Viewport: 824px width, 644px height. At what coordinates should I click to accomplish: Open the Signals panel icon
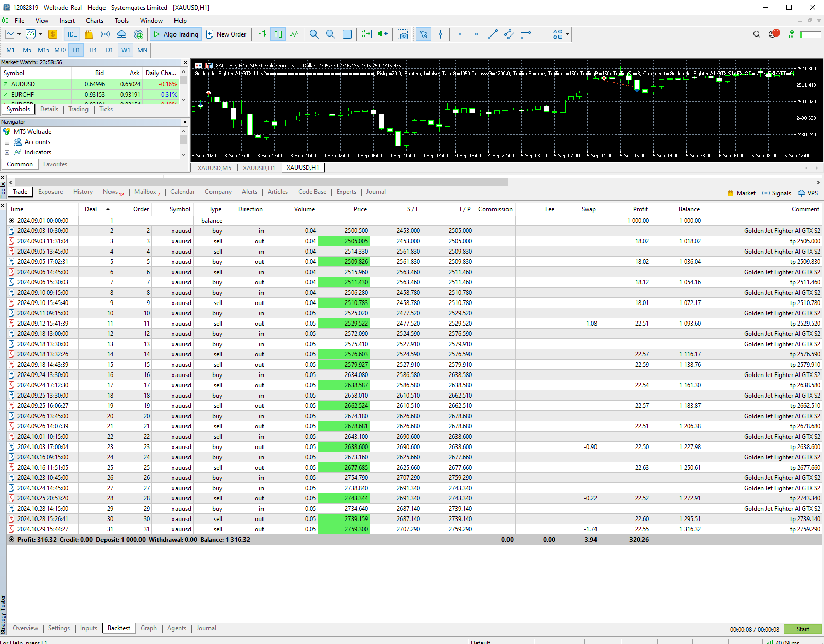pos(776,193)
